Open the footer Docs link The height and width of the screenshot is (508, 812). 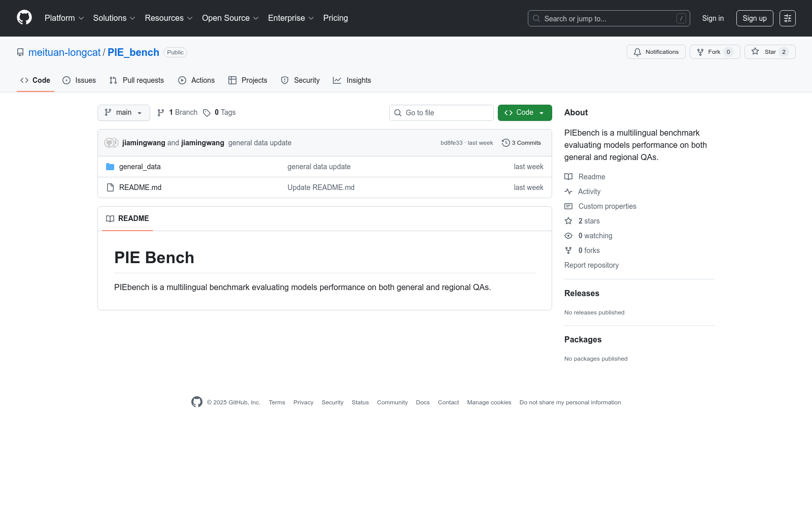pyautogui.click(x=423, y=402)
